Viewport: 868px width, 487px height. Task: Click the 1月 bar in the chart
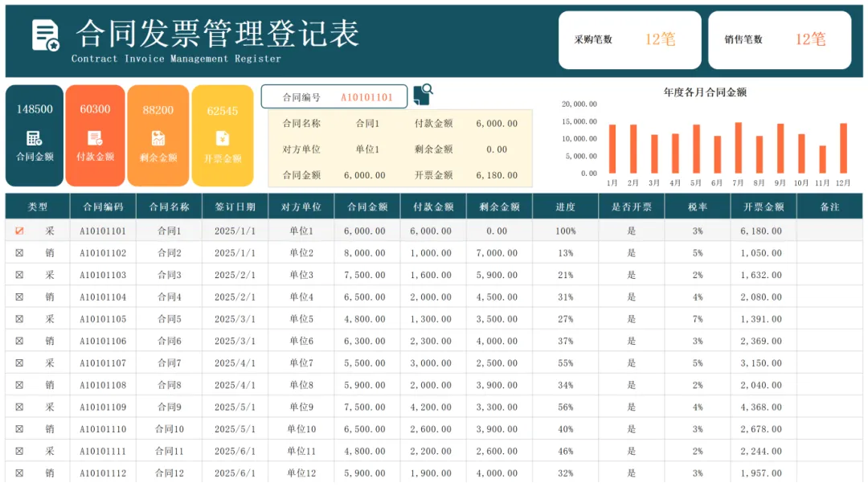(x=612, y=149)
